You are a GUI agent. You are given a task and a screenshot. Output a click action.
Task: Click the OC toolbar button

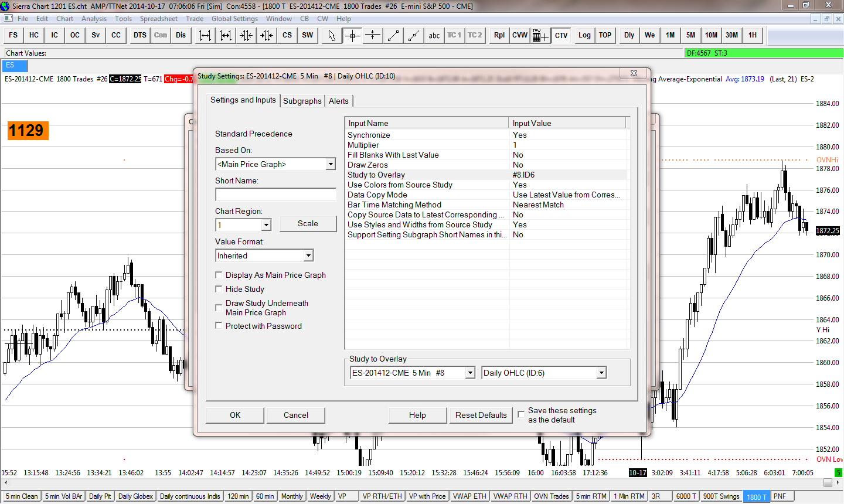click(75, 35)
